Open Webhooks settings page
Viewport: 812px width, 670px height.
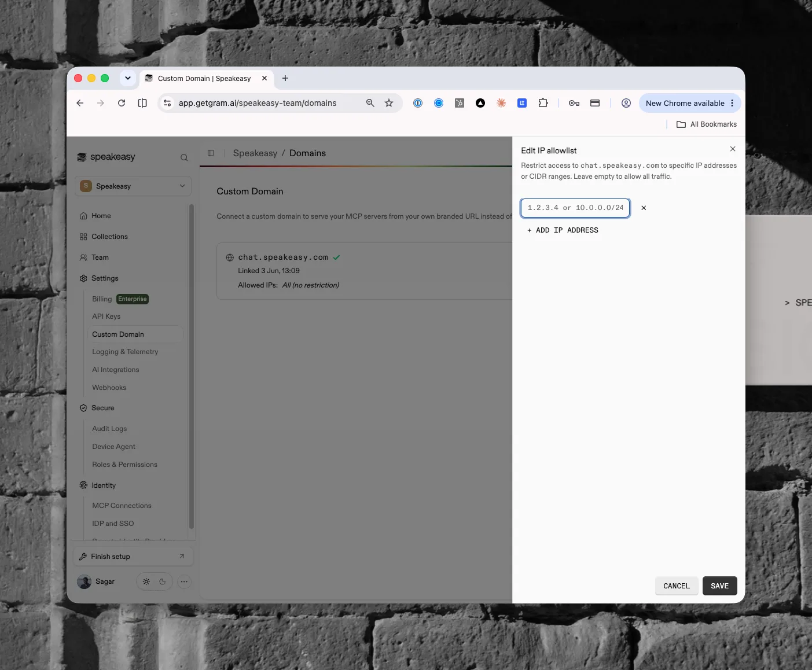[109, 388]
